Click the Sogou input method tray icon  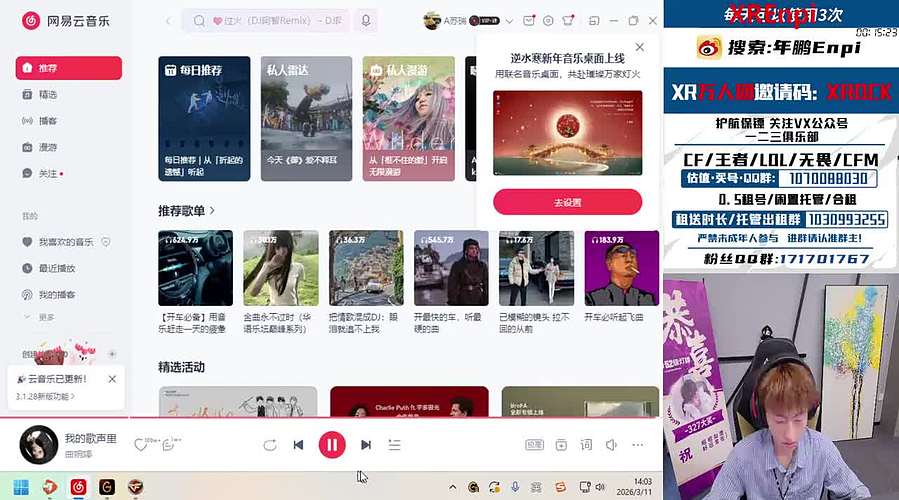click(560, 487)
